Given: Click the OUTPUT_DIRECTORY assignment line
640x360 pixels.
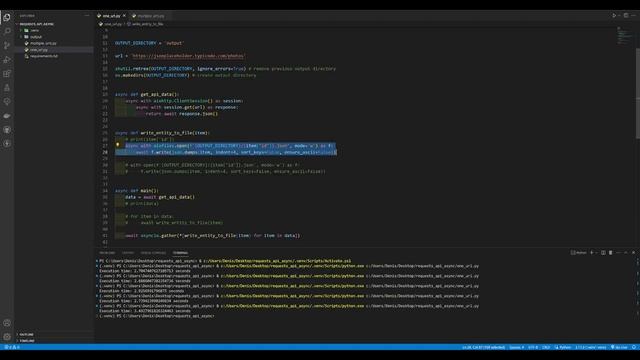Looking at the screenshot, I should coord(149,43).
